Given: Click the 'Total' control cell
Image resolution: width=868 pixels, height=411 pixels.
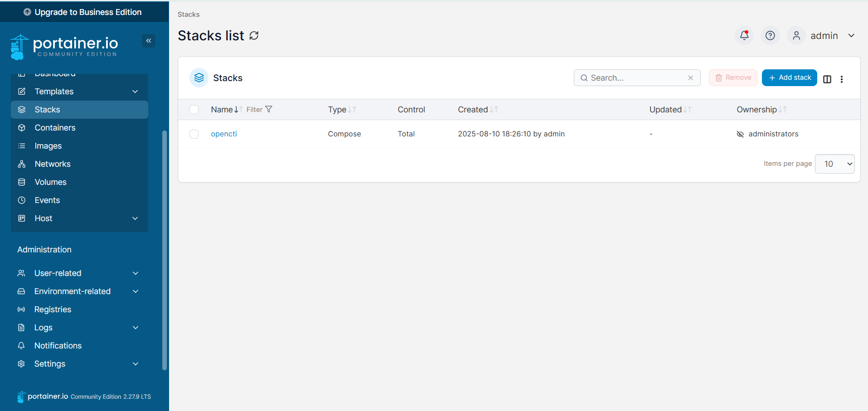Looking at the screenshot, I should [406, 134].
